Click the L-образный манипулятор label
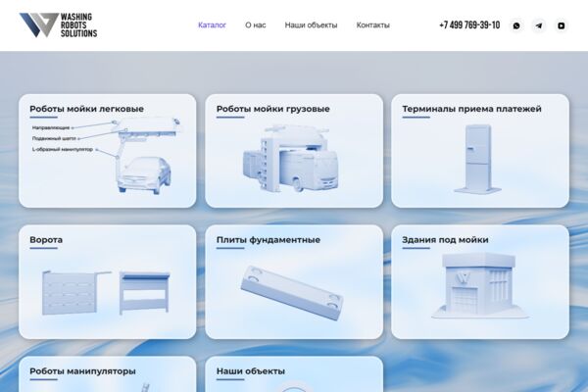 coord(63,149)
